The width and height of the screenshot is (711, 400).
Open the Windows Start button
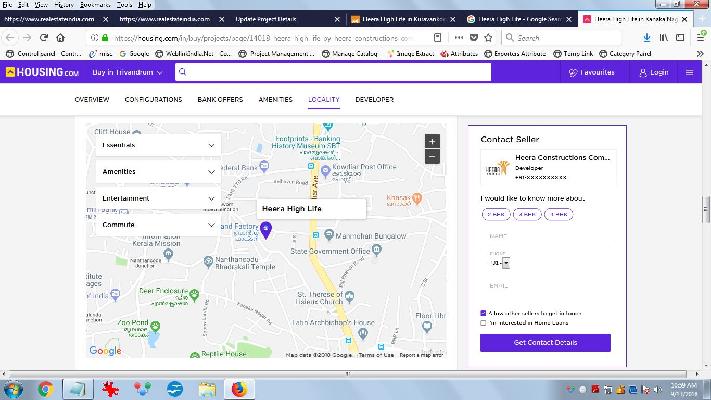click(13, 390)
